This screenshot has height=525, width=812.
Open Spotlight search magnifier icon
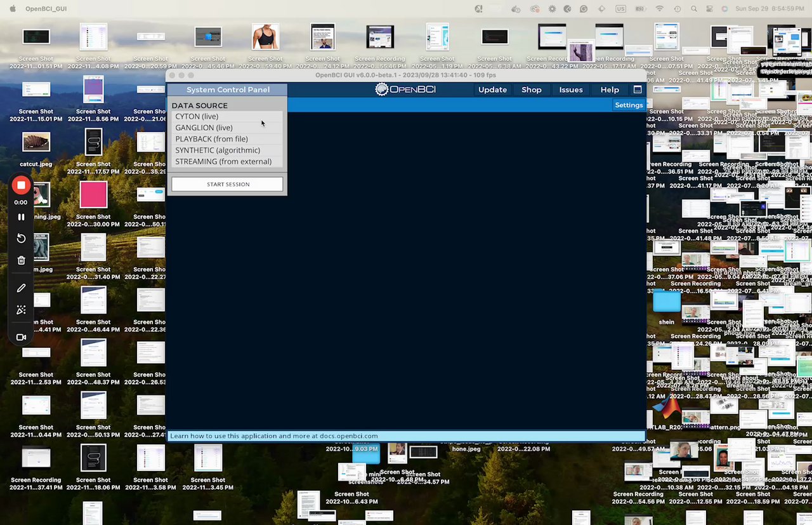(693, 9)
